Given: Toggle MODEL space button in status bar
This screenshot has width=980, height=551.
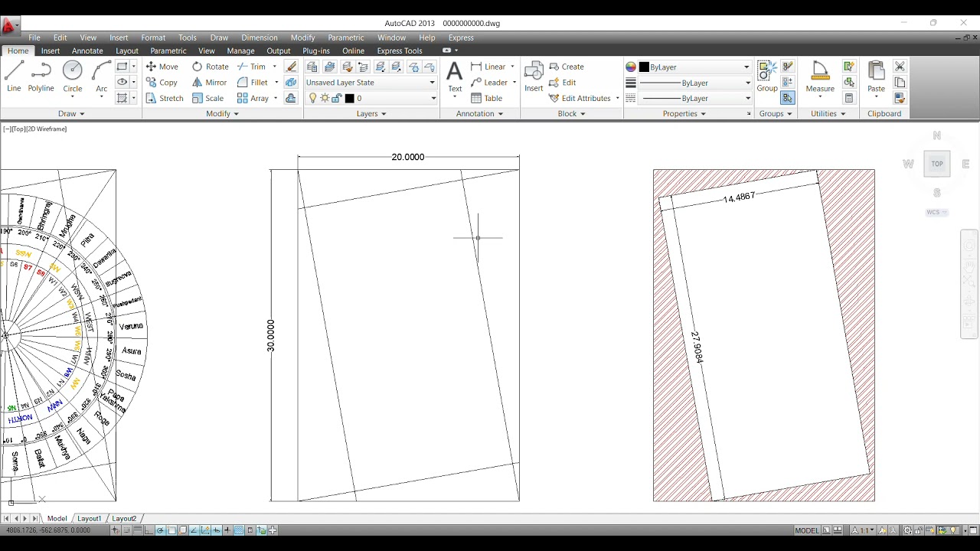Looking at the screenshot, I should tap(807, 530).
